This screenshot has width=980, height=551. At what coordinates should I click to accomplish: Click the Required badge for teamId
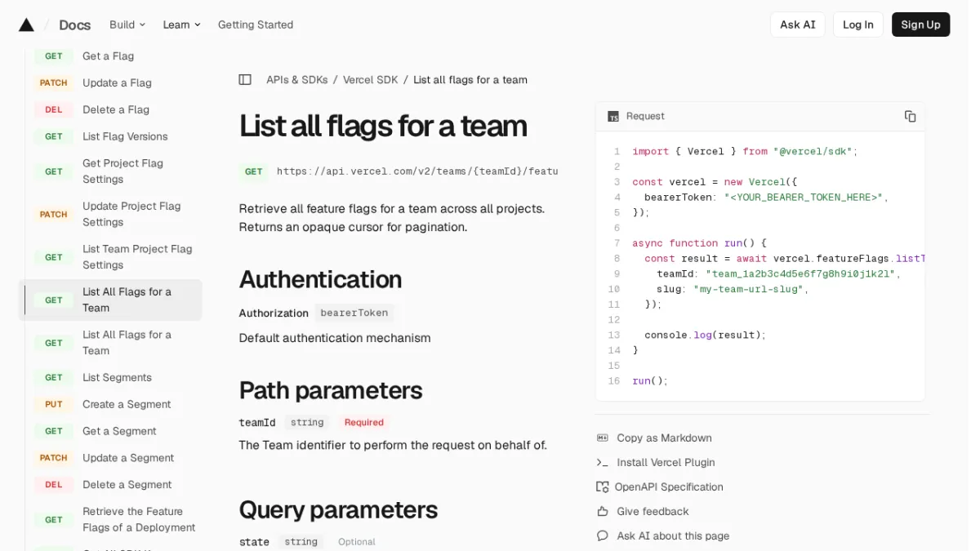pos(363,423)
